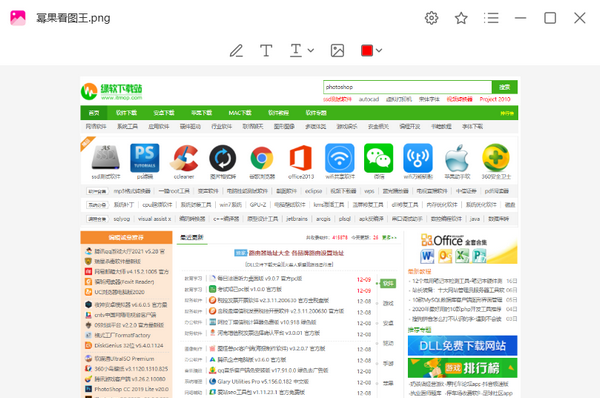This screenshot has height=413, width=600.
Task: Click the green 排行榜 ranking banner
Action: point(462,368)
